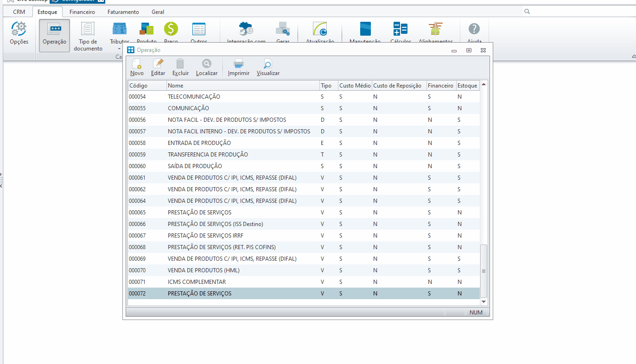Open the Faturamento tab
This screenshot has height=364, width=636.
tap(123, 12)
